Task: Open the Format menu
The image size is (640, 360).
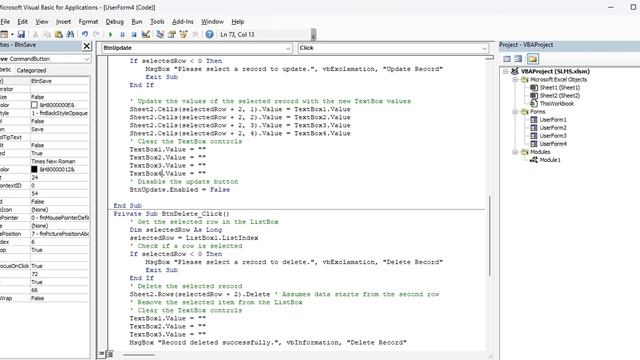Action: pos(88,22)
